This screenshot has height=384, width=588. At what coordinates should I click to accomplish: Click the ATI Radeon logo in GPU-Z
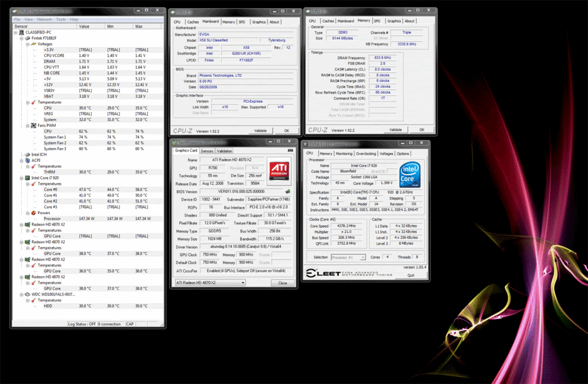pyautogui.click(x=280, y=170)
